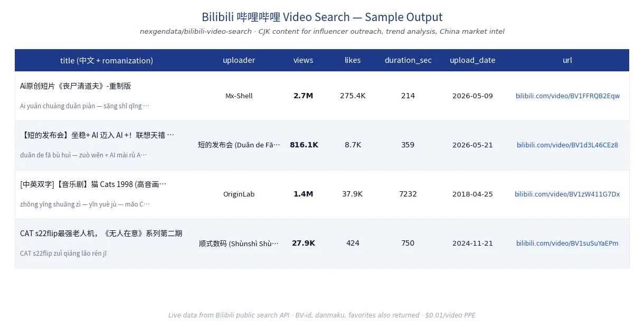Click duration value 750
The width and height of the screenshot is (644, 327).
coord(408,243)
